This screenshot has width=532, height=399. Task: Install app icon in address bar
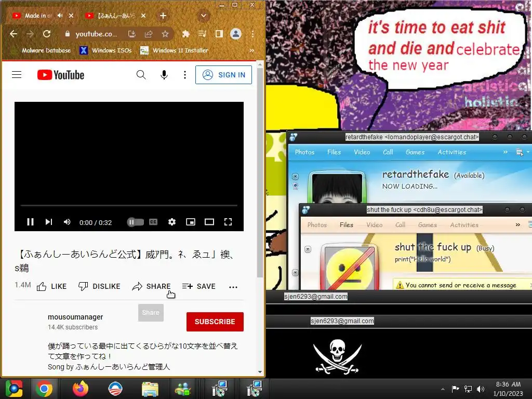pos(132,34)
